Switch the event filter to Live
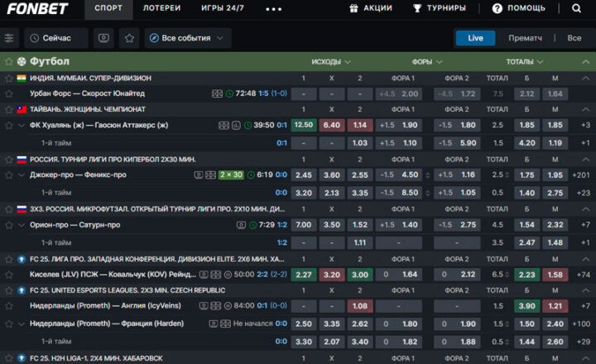This screenshot has height=364, width=596. pyautogui.click(x=475, y=38)
